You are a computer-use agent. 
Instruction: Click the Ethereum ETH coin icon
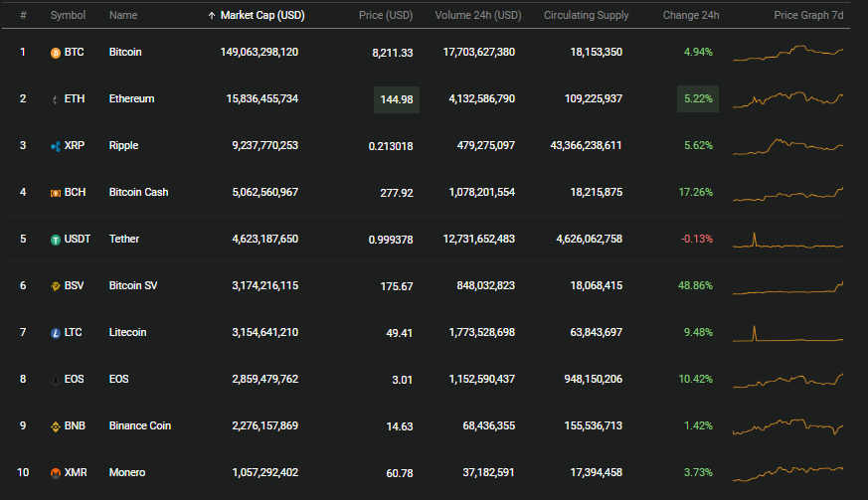click(x=56, y=99)
